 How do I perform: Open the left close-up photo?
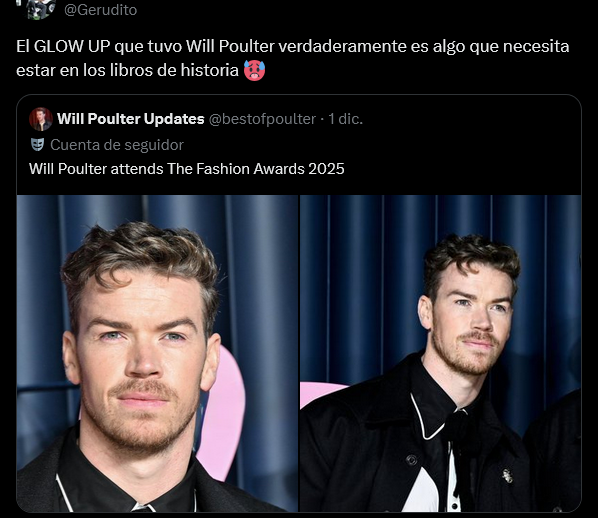click(157, 353)
